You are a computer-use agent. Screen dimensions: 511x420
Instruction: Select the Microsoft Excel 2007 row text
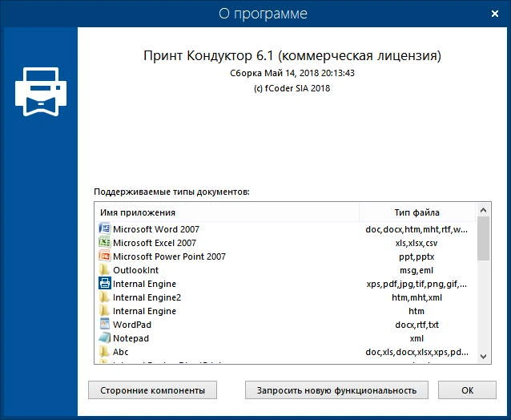[155, 243]
